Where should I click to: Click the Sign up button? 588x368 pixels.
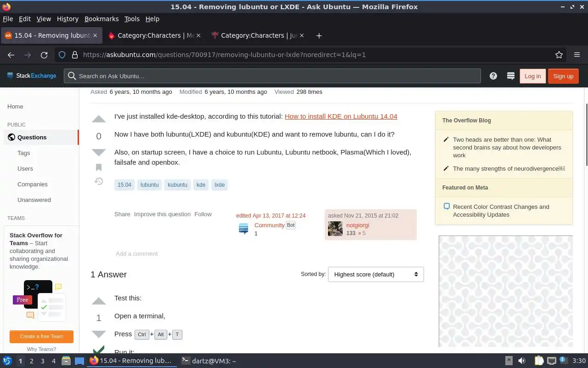click(563, 76)
